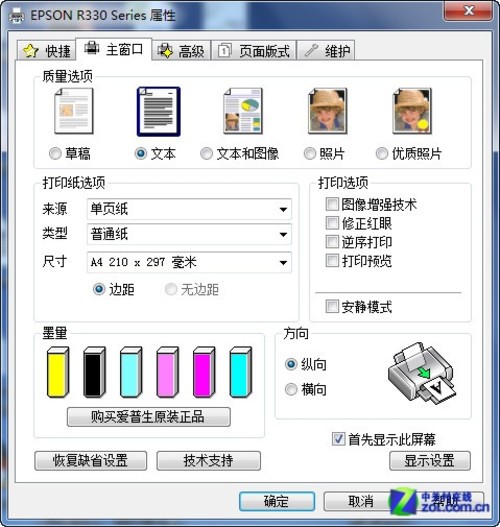Open the 尺寸 A4 paper size dropdown

click(x=189, y=262)
